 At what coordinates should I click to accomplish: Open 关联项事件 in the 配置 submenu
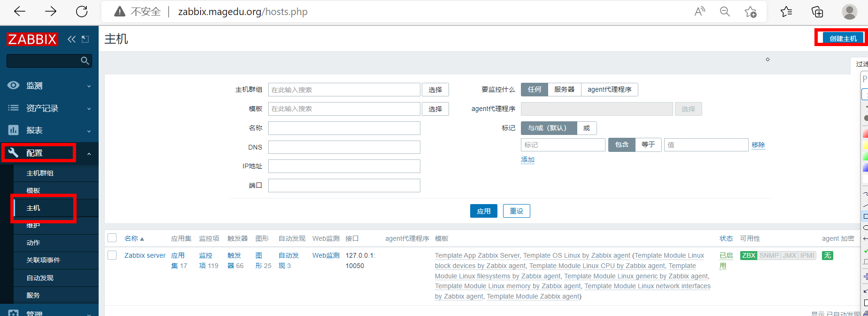[43, 260]
